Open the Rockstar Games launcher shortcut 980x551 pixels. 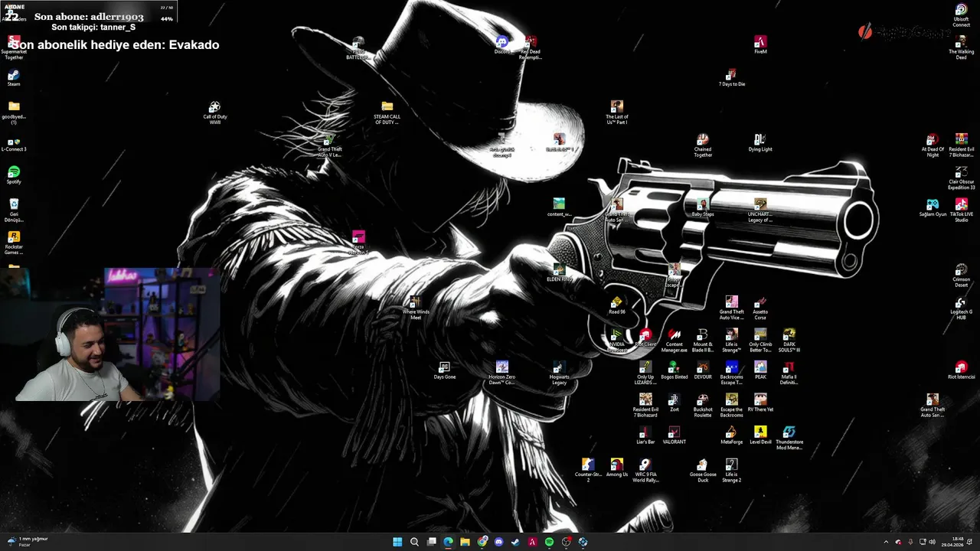click(14, 243)
